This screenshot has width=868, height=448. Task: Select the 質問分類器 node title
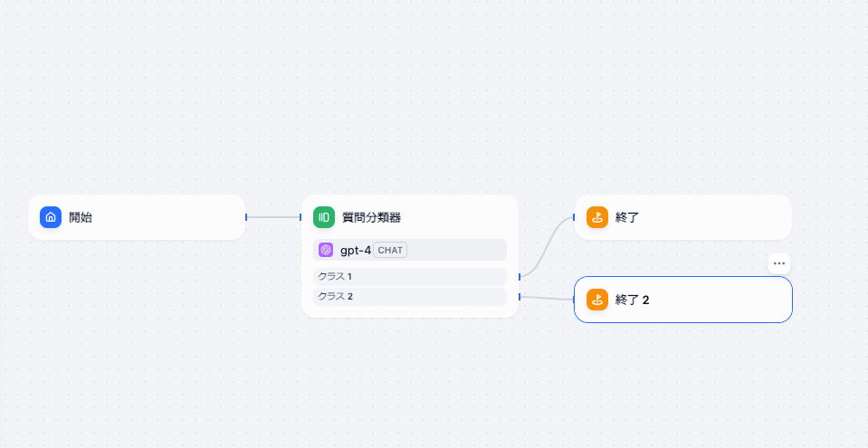371,217
